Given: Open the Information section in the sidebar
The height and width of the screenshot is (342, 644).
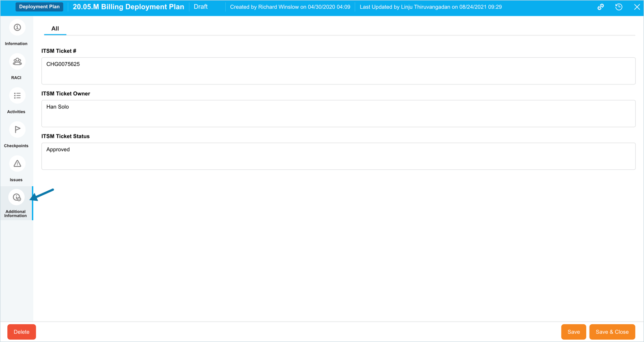Looking at the screenshot, I should [x=17, y=28].
